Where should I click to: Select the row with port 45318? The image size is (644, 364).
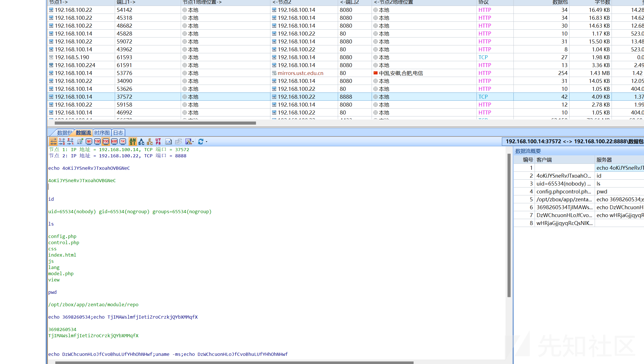[346, 18]
